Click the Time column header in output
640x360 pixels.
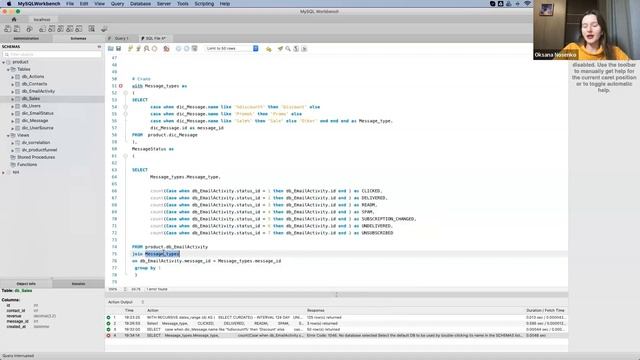[x=129, y=311]
